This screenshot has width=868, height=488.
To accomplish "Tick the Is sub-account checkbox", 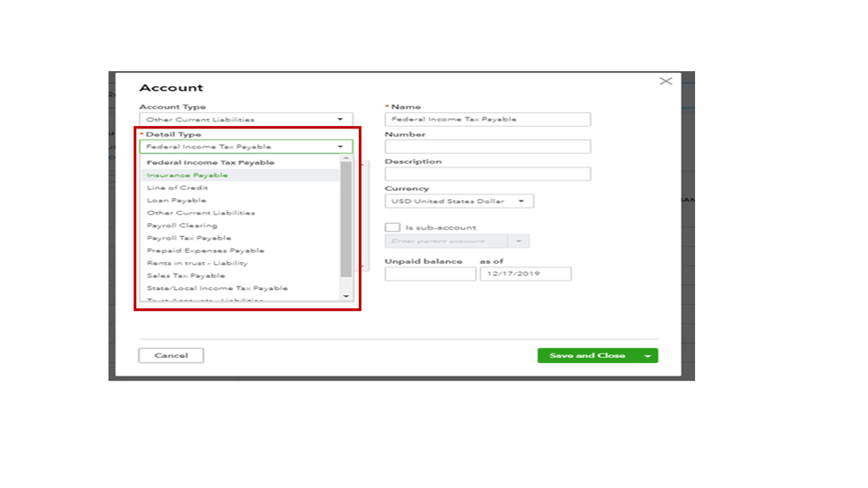I will (x=392, y=228).
